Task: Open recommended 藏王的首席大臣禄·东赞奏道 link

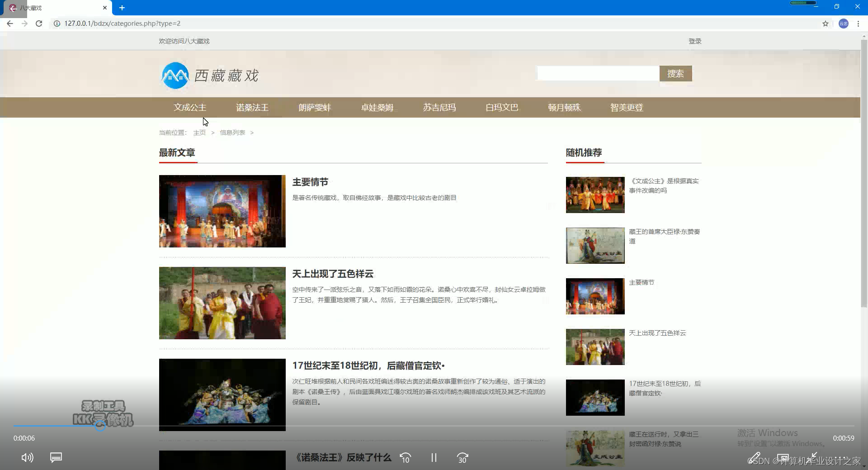Action: pyautogui.click(x=665, y=236)
